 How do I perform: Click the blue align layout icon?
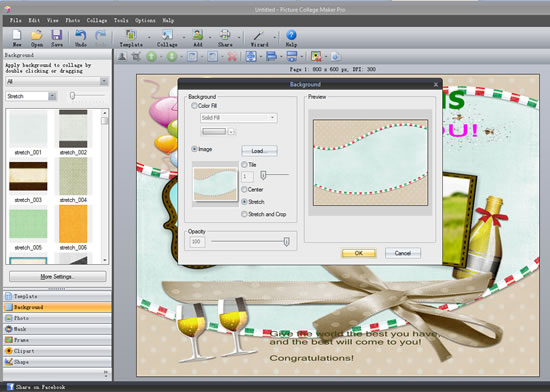click(271, 56)
